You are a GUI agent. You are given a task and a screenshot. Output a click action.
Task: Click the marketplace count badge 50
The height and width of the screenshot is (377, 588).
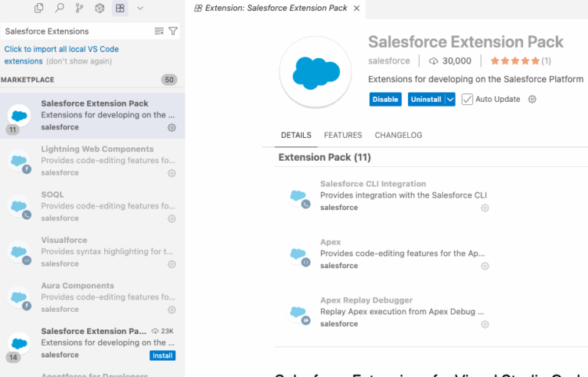click(169, 80)
